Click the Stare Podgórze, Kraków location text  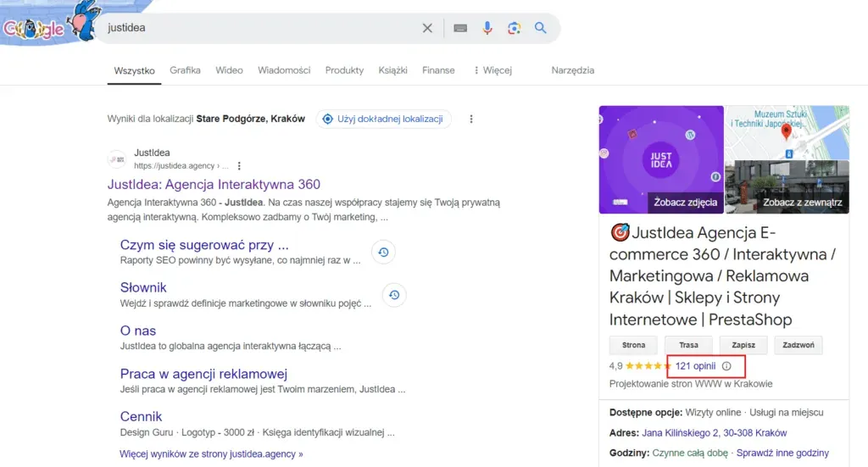coord(250,119)
